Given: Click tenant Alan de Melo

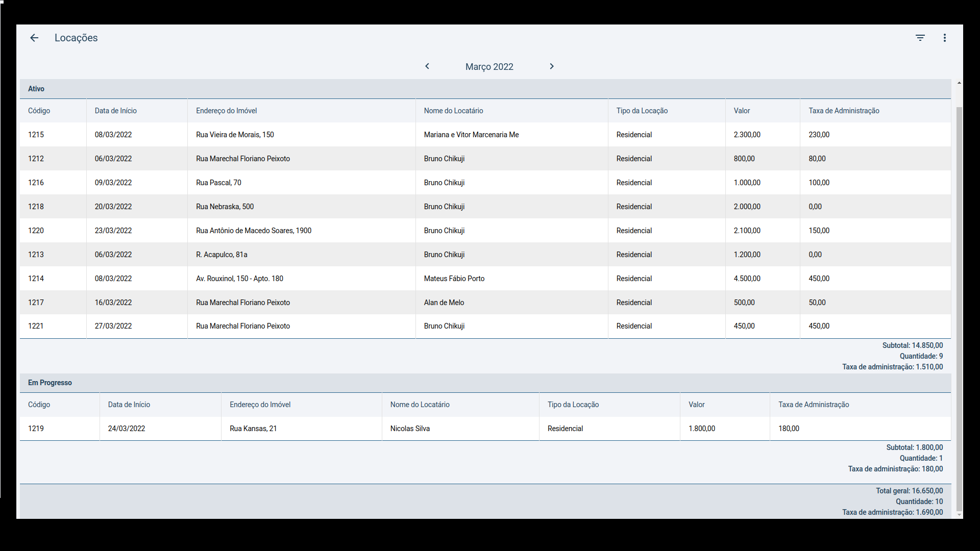Looking at the screenshot, I should (x=444, y=303).
